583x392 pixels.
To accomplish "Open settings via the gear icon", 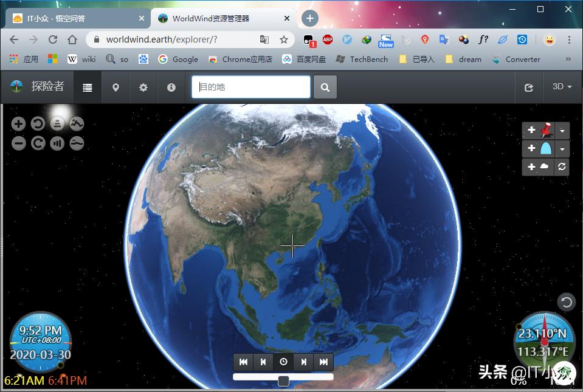I will [143, 88].
